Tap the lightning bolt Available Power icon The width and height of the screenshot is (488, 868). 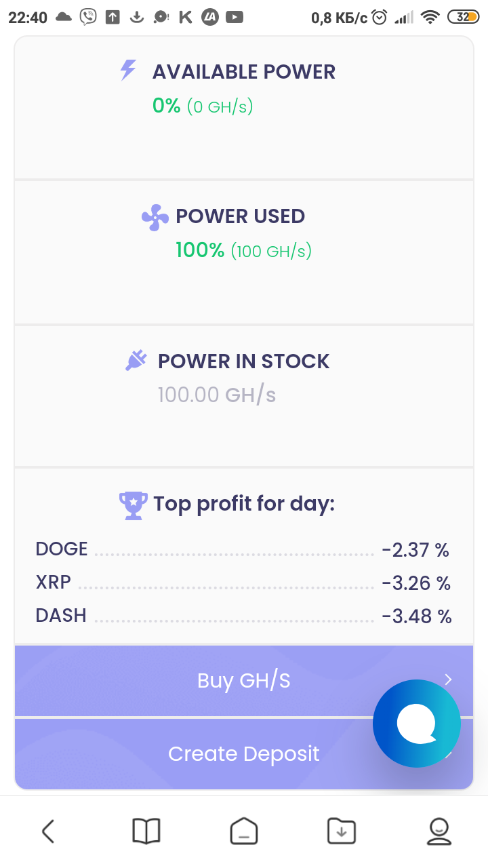click(128, 71)
